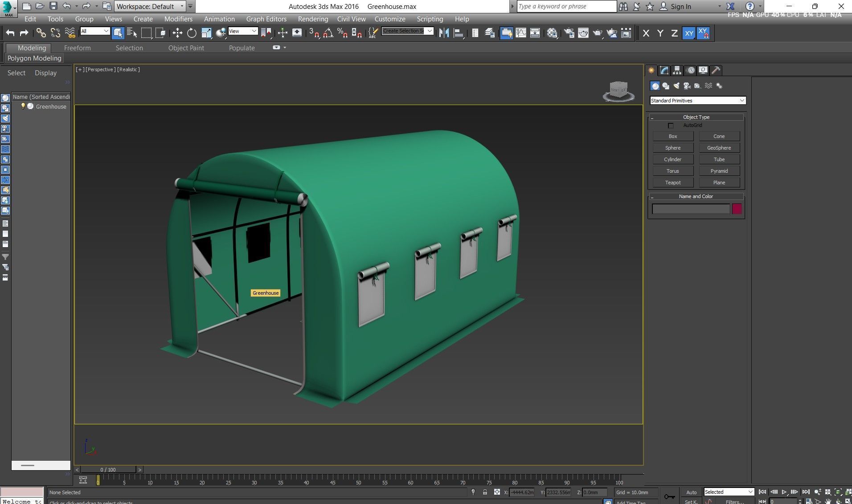Toggle the Angle Snap button
This screenshot has height=504, width=852.
[328, 33]
